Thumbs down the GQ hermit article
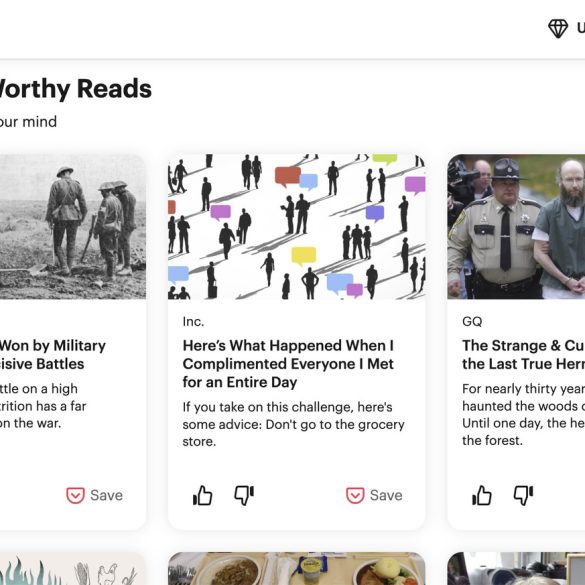The width and height of the screenshot is (585, 585). (523, 495)
